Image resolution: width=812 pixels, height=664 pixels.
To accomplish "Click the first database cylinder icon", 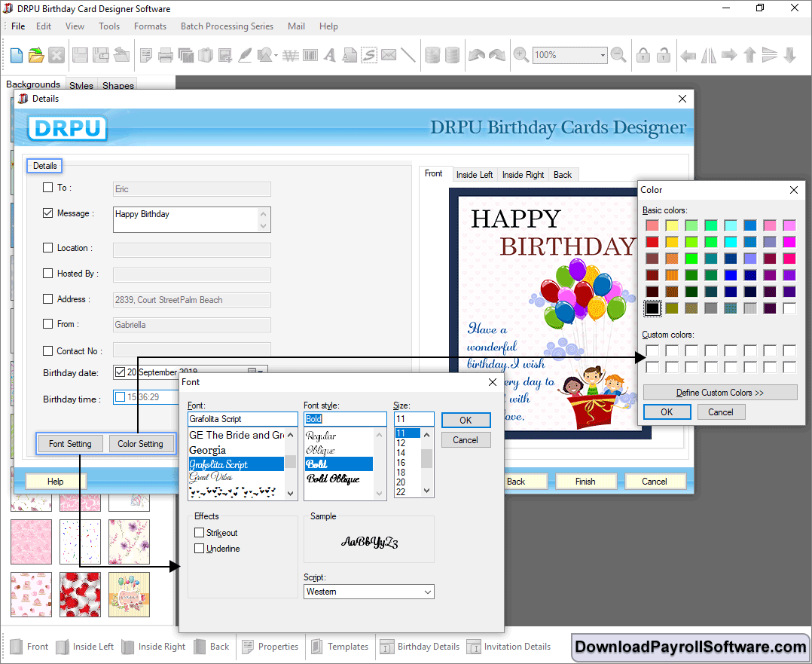I will pyautogui.click(x=432, y=55).
